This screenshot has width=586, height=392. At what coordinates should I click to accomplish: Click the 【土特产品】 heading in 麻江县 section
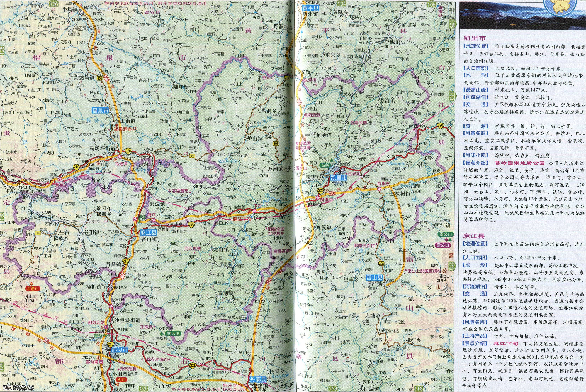(475, 336)
